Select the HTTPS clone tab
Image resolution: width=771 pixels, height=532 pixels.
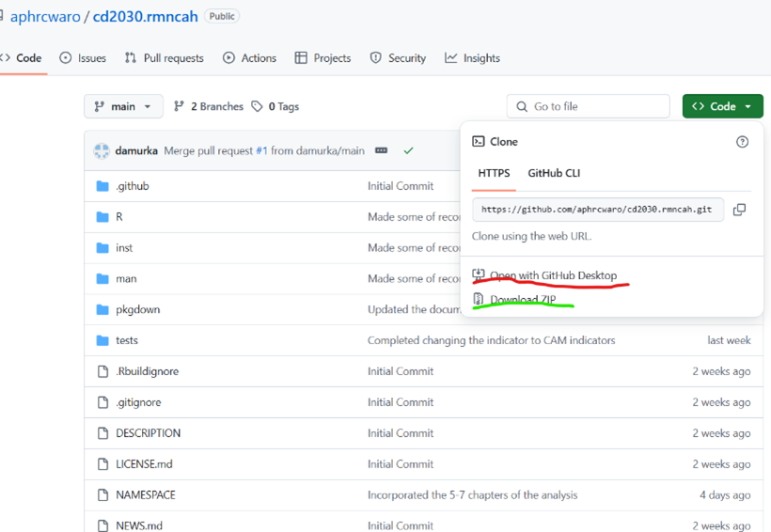pos(494,173)
